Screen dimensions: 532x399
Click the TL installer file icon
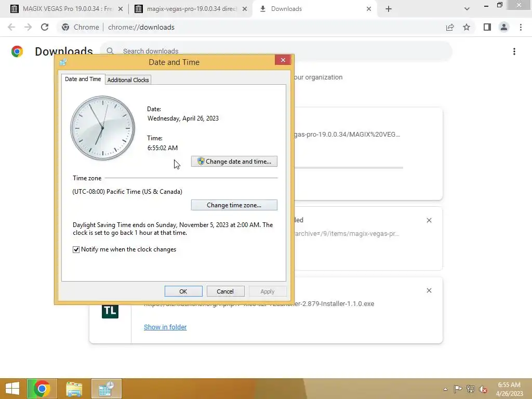[110, 311]
